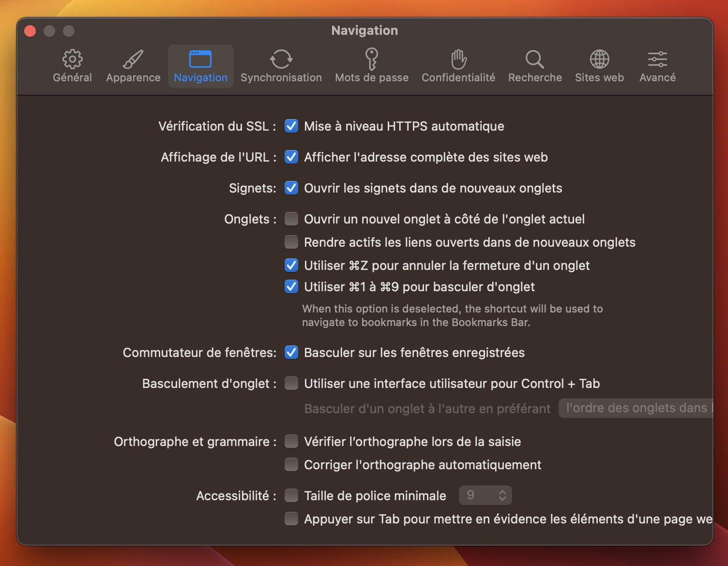This screenshot has height=566, width=728.
Task: Open the Avancé sliders icon pane
Action: click(x=657, y=60)
